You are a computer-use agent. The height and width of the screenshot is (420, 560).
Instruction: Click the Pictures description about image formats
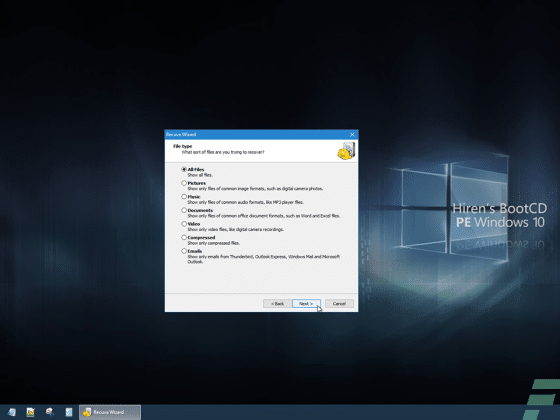pos(255,189)
